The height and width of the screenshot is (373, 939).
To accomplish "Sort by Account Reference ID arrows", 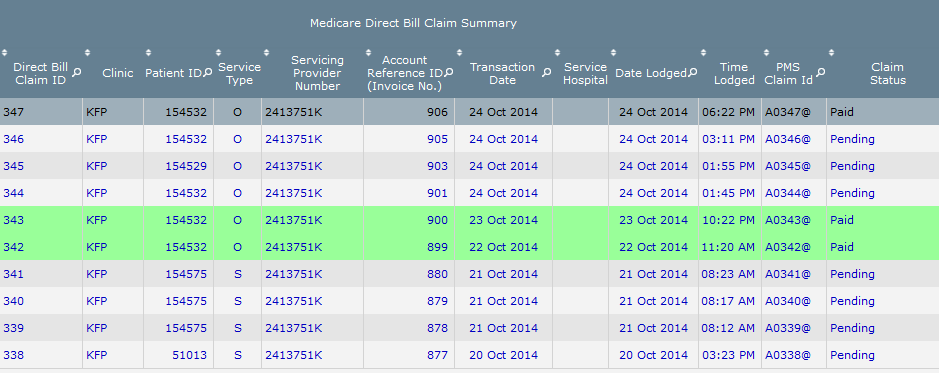I will [368, 53].
